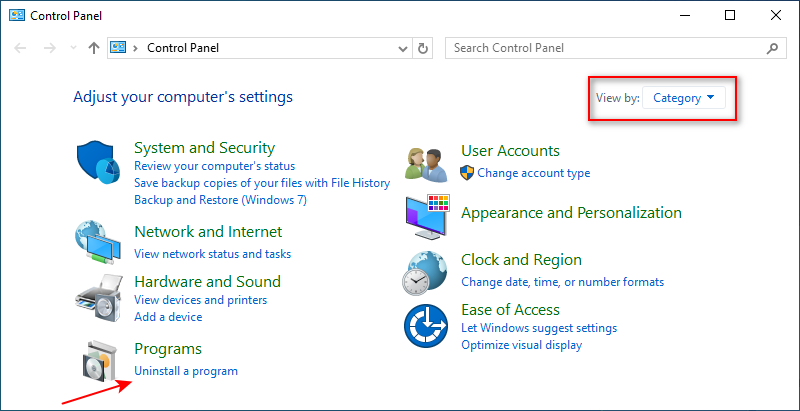Click the Hardware and Sound printer icon
The height and width of the screenshot is (411, 800).
point(100,297)
